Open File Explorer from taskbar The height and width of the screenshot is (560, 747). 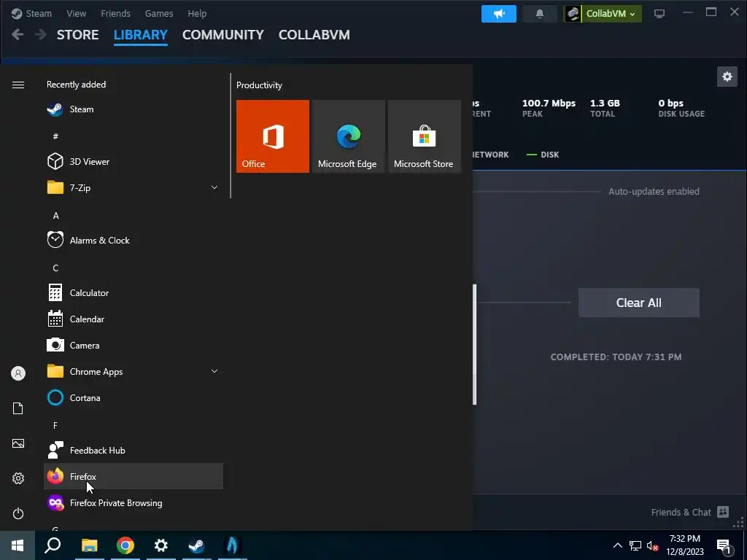tap(89, 545)
